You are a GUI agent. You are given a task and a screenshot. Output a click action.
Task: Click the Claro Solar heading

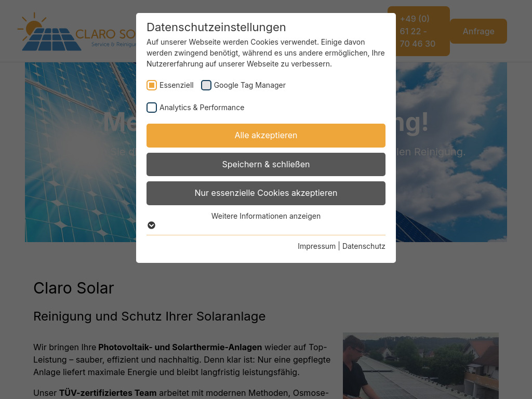coord(73,288)
